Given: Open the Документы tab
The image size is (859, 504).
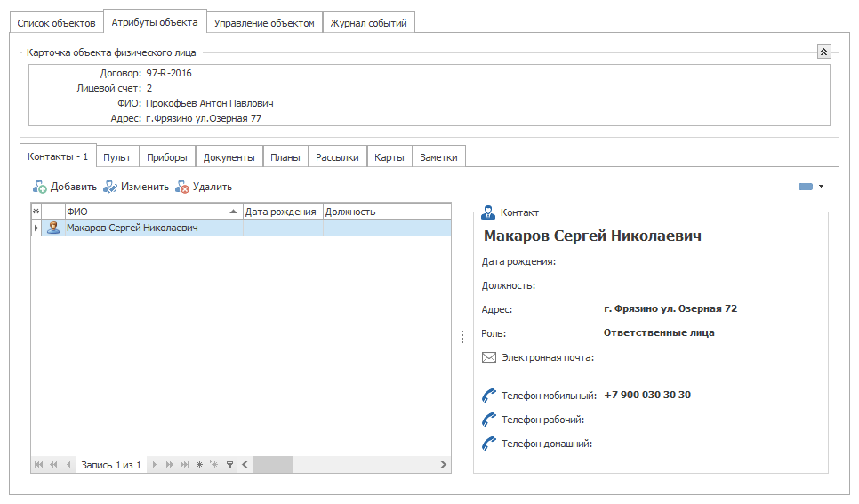Looking at the screenshot, I should pos(229,157).
